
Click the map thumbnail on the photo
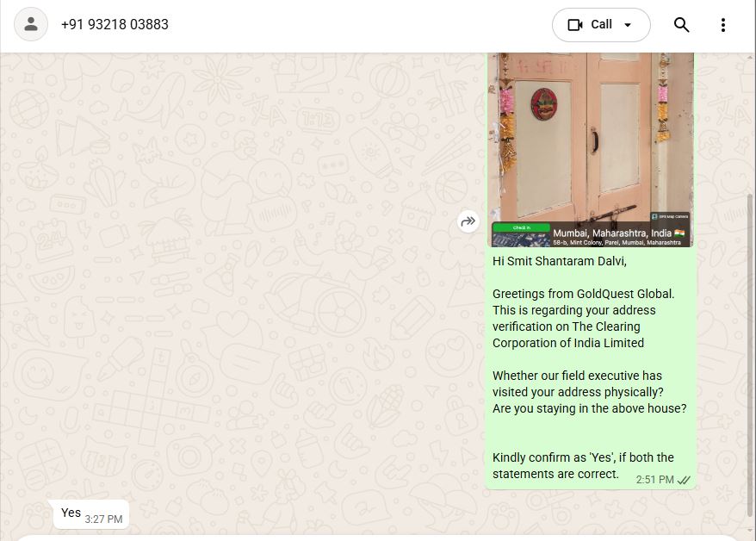[x=520, y=239]
